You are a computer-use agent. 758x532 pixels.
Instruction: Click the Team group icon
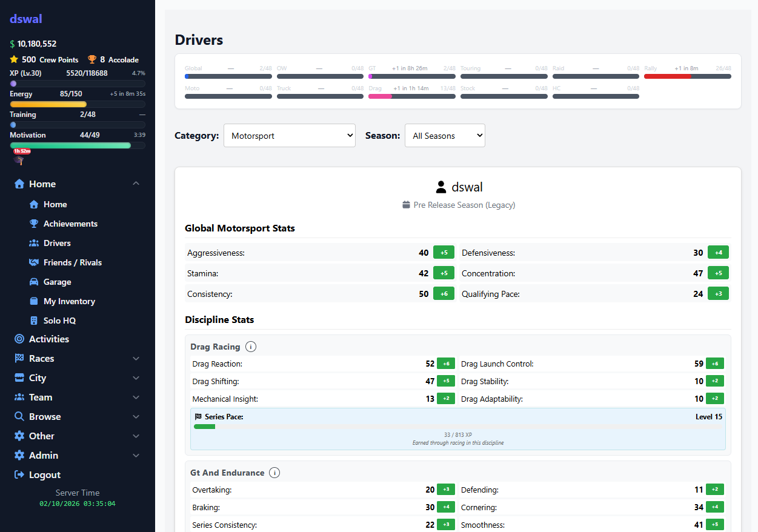19,397
